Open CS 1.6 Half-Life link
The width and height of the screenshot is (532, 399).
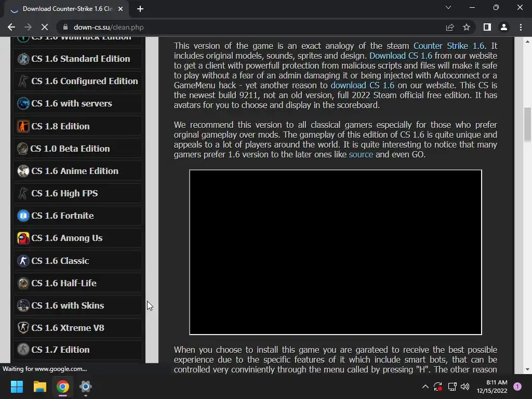tap(78, 283)
